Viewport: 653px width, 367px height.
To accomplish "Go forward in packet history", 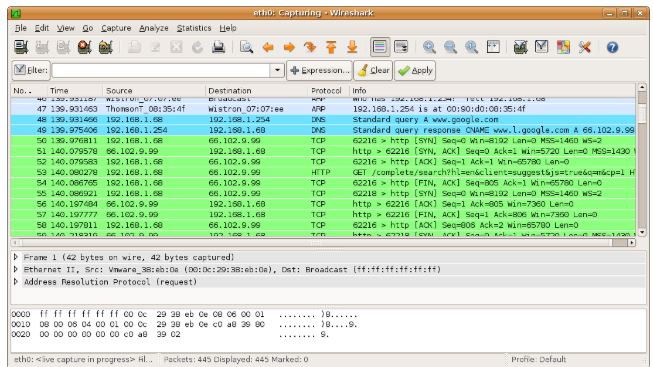I will (x=289, y=47).
